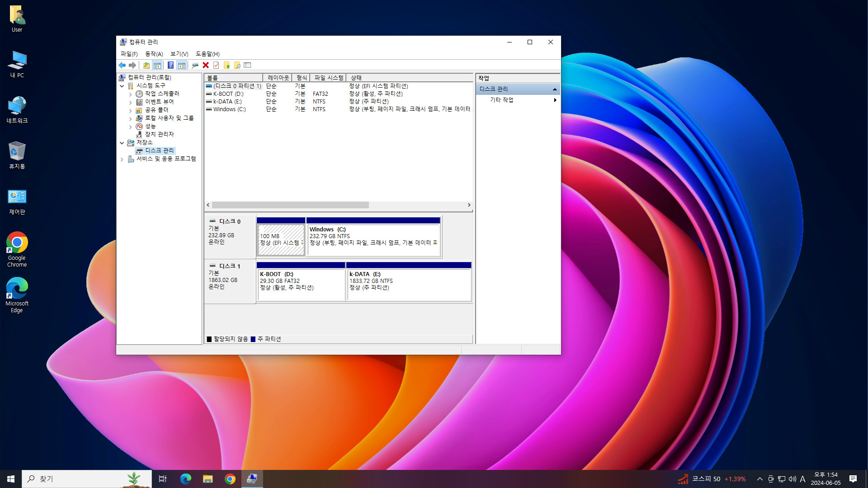The height and width of the screenshot is (488, 868).
Task: Click the black 할당되지 않음 legend swatch
Action: click(x=209, y=339)
